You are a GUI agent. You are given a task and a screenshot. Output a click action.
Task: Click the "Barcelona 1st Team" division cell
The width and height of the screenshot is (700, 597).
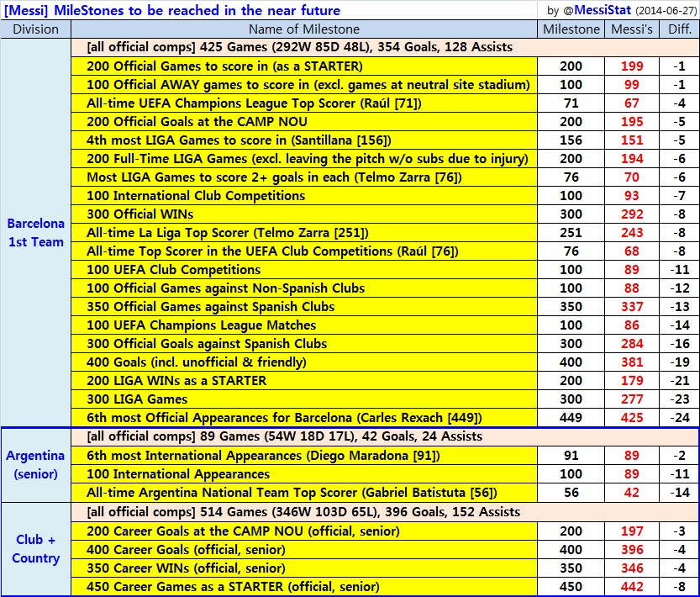pyautogui.click(x=35, y=232)
